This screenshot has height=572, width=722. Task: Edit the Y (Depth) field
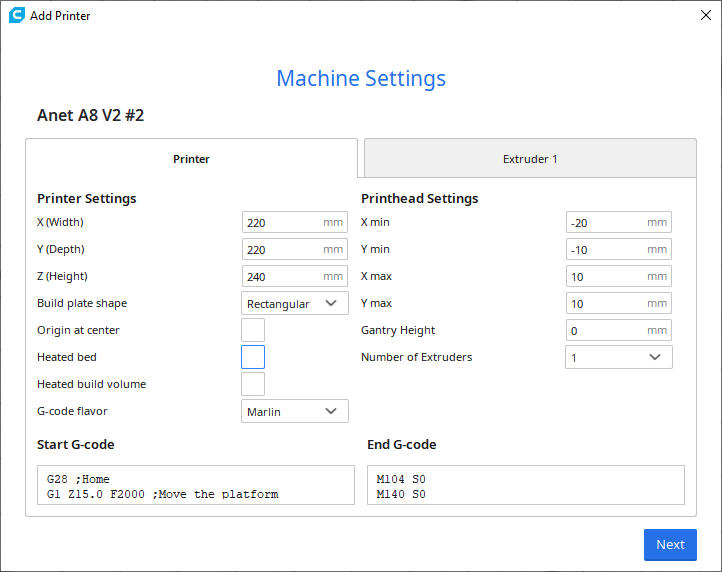[295, 250]
